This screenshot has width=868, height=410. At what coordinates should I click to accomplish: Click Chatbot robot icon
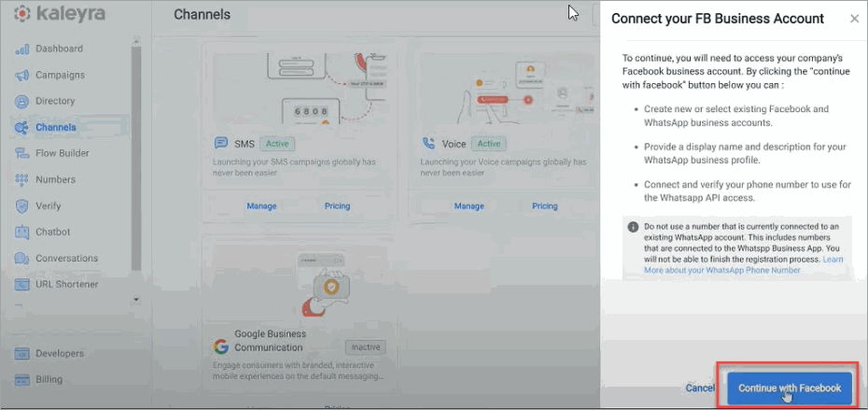[x=21, y=233]
